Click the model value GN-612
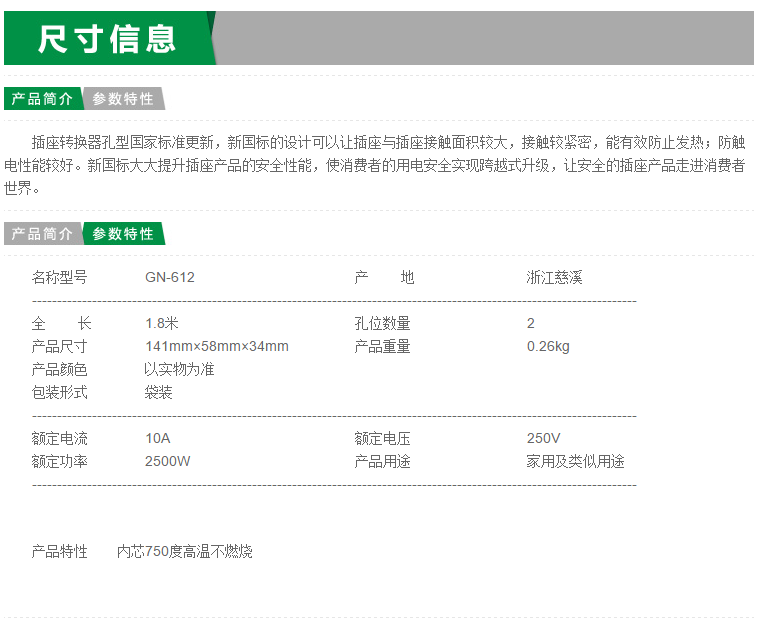Image resolution: width=757 pixels, height=634 pixels. 170,277
